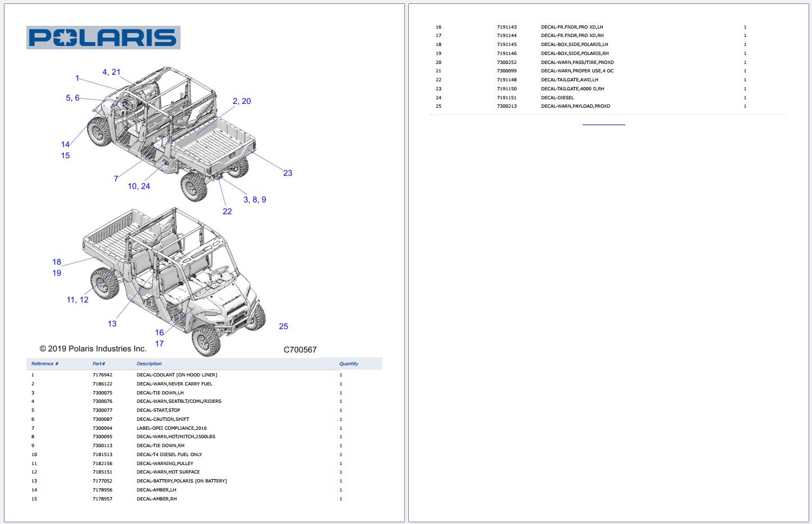
Task: Select part number 7300075
Action: 103,393
